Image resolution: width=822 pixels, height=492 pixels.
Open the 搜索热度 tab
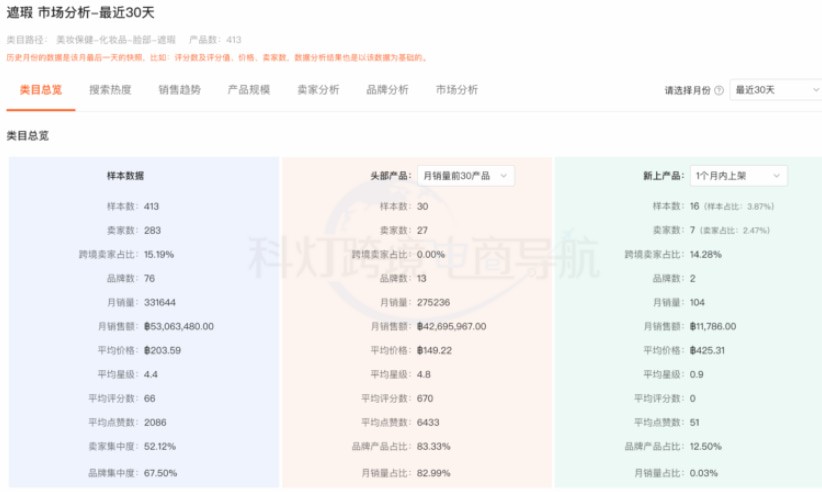[110, 89]
